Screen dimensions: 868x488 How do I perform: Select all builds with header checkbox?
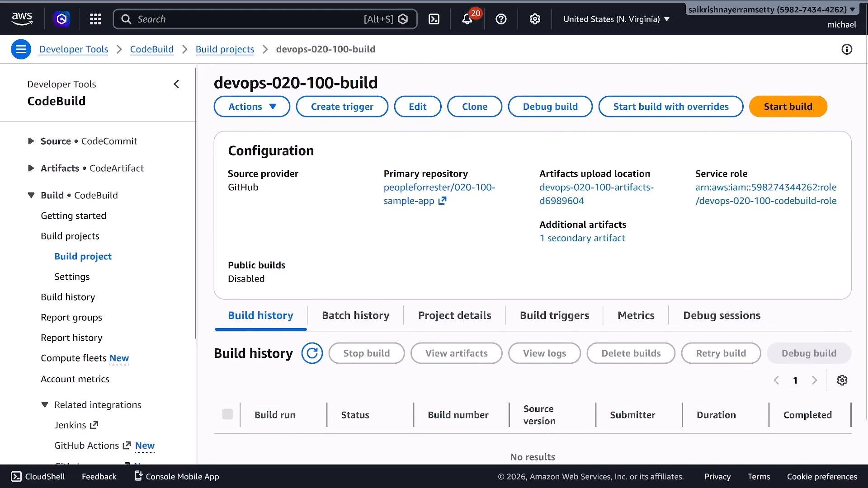227,414
